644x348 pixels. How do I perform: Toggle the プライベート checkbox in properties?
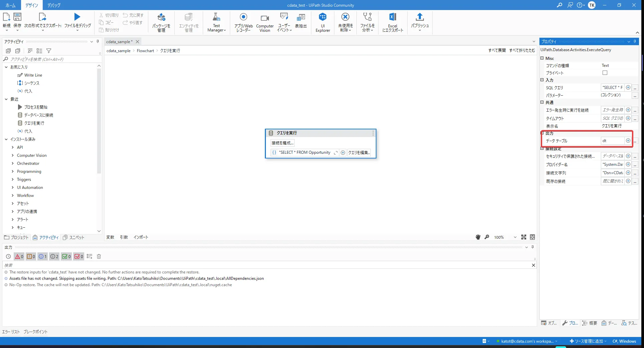(x=605, y=73)
